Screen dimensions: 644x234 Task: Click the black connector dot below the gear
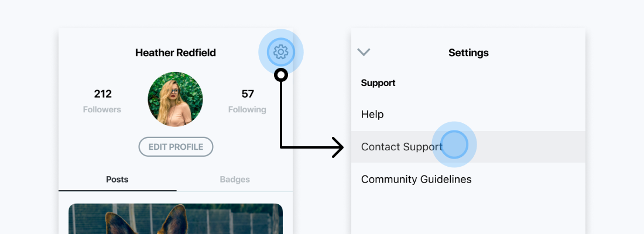[281, 75]
